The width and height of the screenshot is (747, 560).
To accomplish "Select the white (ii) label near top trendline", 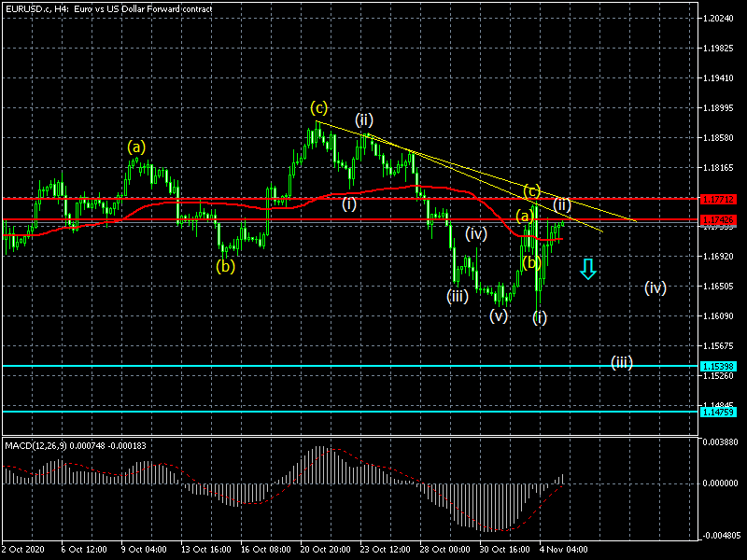I will (x=364, y=119).
